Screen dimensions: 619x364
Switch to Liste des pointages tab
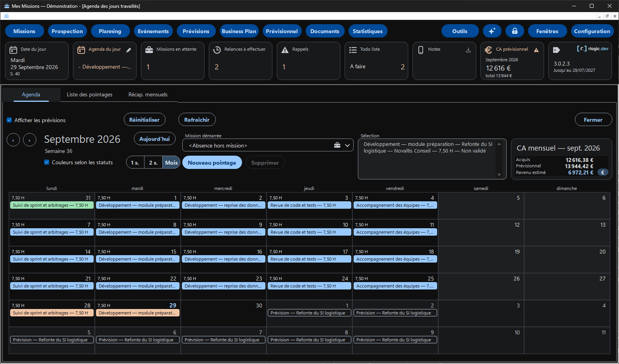89,94
